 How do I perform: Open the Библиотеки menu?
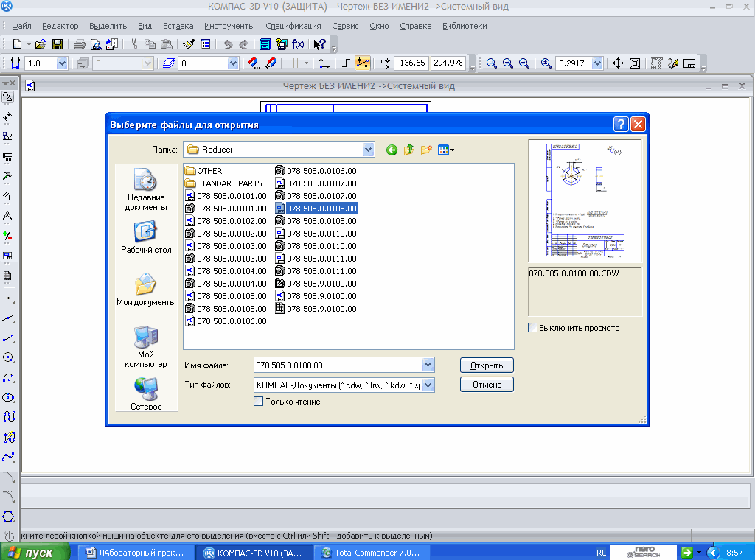click(x=465, y=26)
